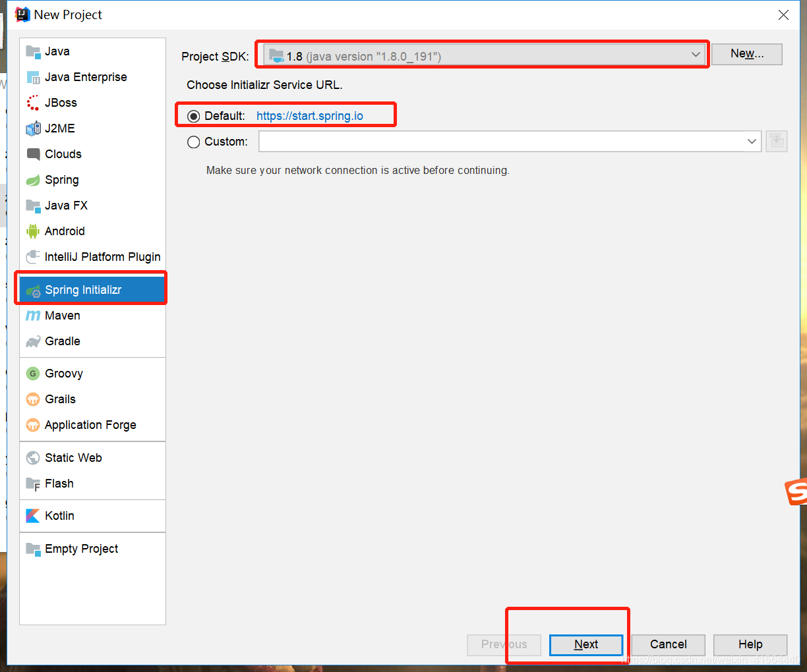Open the https://start.spring.io link
807x672 pixels.
310,116
